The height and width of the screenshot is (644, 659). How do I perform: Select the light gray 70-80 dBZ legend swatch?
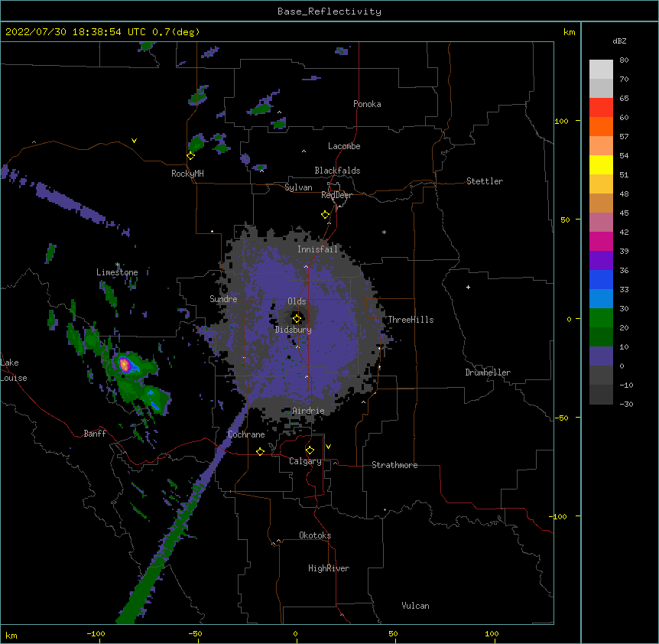coord(601,70)
